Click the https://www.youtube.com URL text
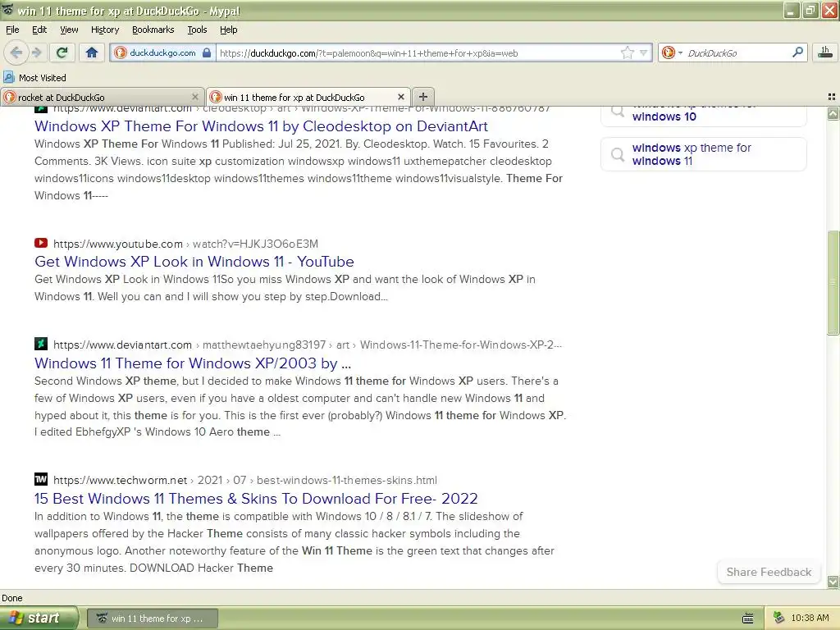The image size is (840, 630). (x=118, y=244)
